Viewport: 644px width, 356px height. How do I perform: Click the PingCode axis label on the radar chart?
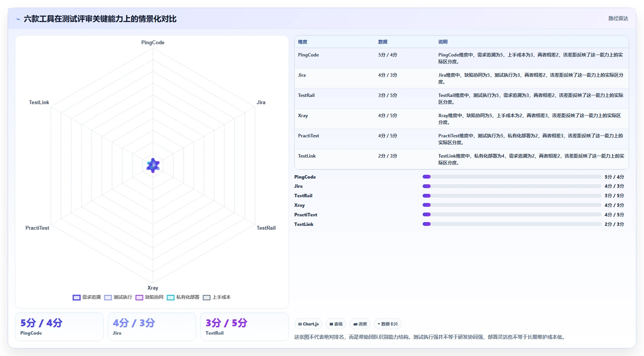(x=153, y=42)
